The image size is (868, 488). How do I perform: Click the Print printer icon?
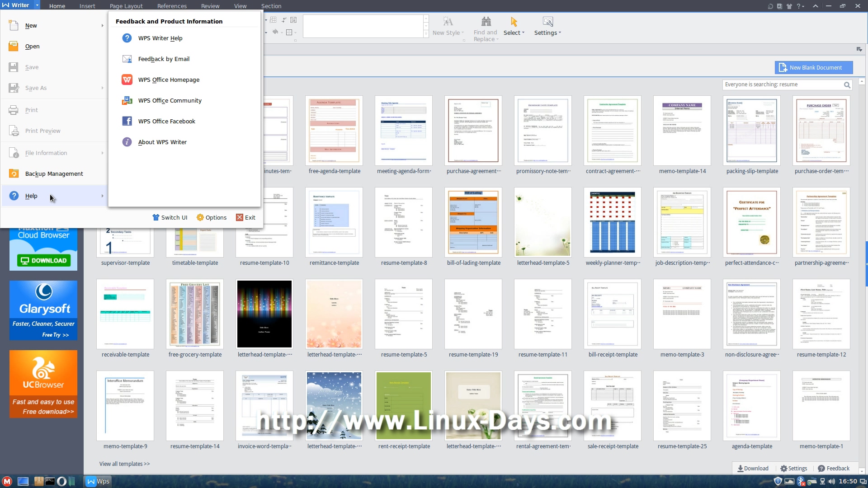pos(14,110)
